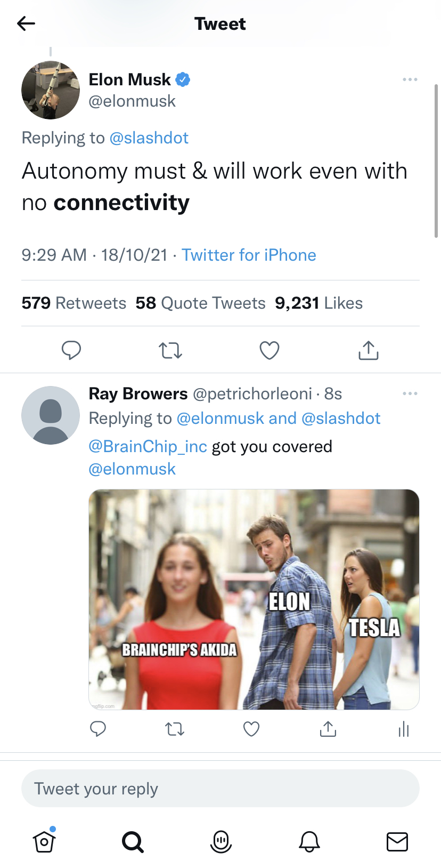The image size is (441, 868).
Task: Open more options on Elon Musk's tweet
Action: point(410,79)
